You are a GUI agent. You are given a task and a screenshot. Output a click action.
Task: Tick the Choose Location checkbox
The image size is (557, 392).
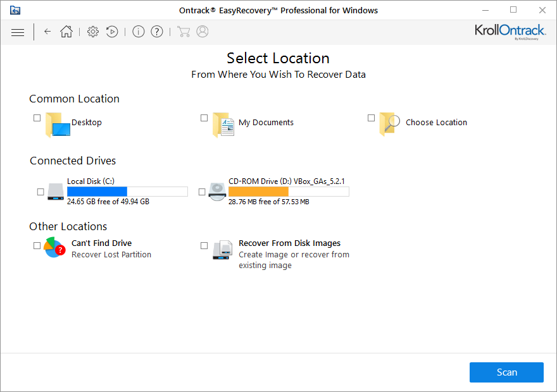pos(371,118)
